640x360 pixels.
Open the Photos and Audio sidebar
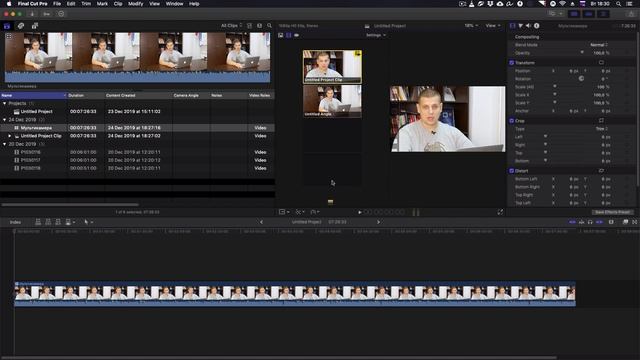(21, 26)
